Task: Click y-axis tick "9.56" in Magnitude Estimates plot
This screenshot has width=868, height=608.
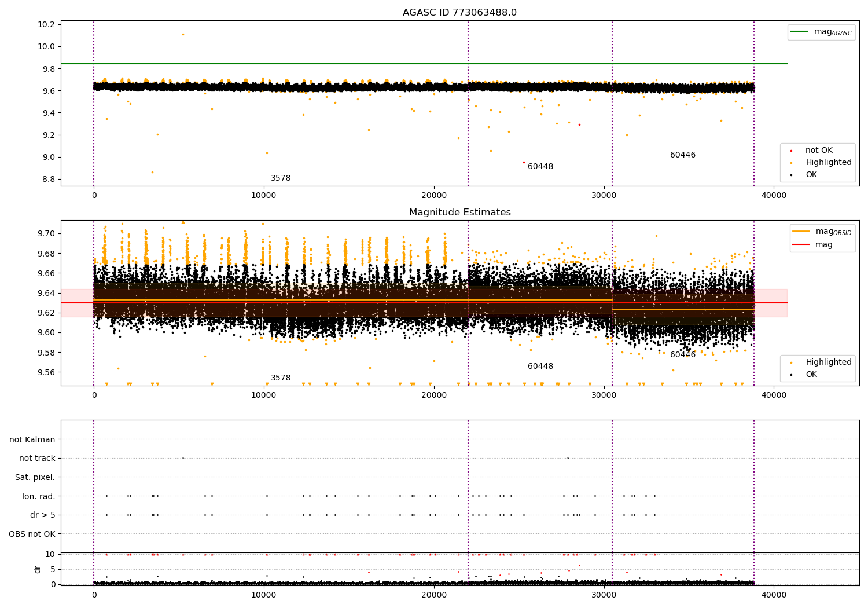Action: tap(46, 372)
